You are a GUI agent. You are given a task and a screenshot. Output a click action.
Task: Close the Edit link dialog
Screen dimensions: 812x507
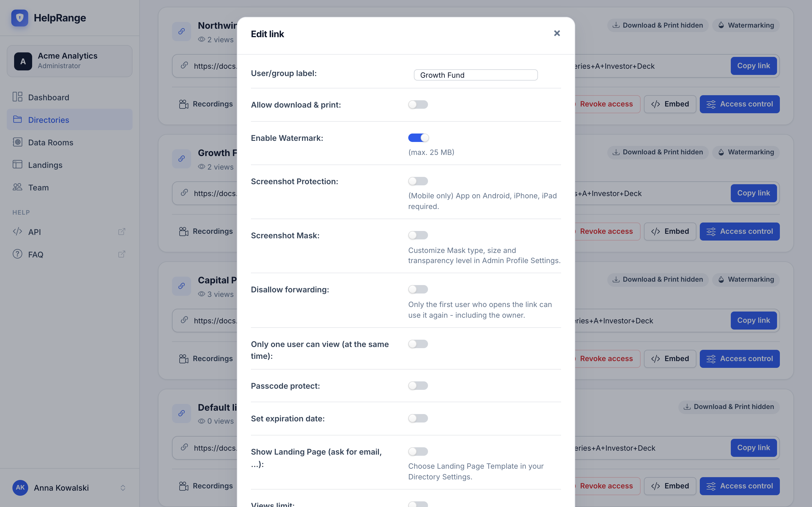click(x=557, y=33)
